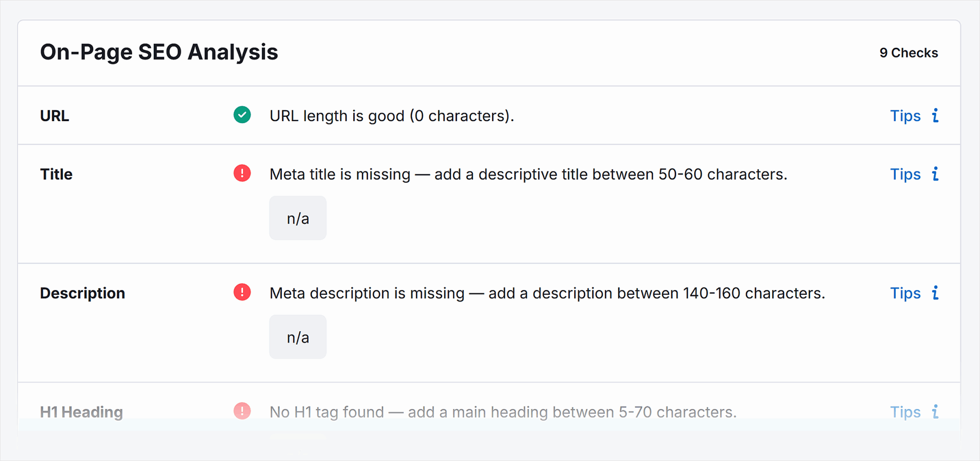Open the info icon in the Title row
The width and height of the screenshot is (980, 461).
pos(935,174)
